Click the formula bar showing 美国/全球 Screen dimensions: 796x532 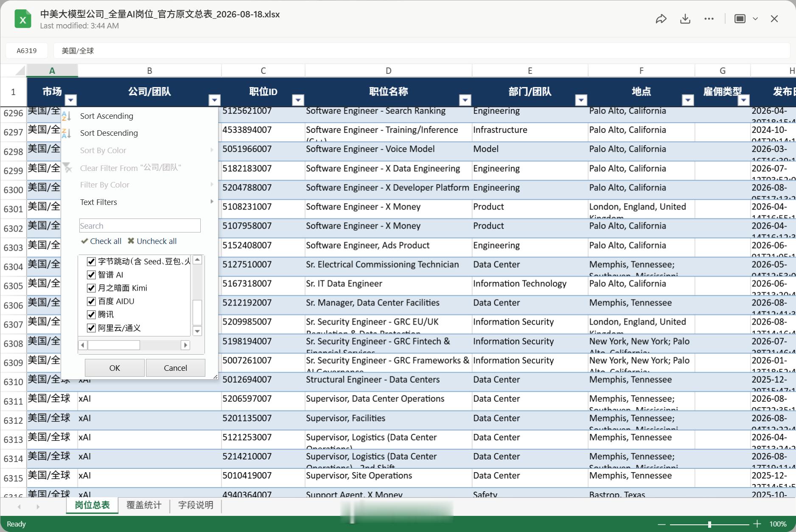tap(421, 50)
